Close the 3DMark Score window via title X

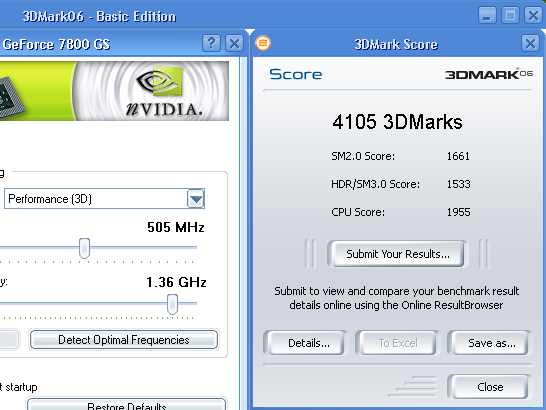pos(530,44)
